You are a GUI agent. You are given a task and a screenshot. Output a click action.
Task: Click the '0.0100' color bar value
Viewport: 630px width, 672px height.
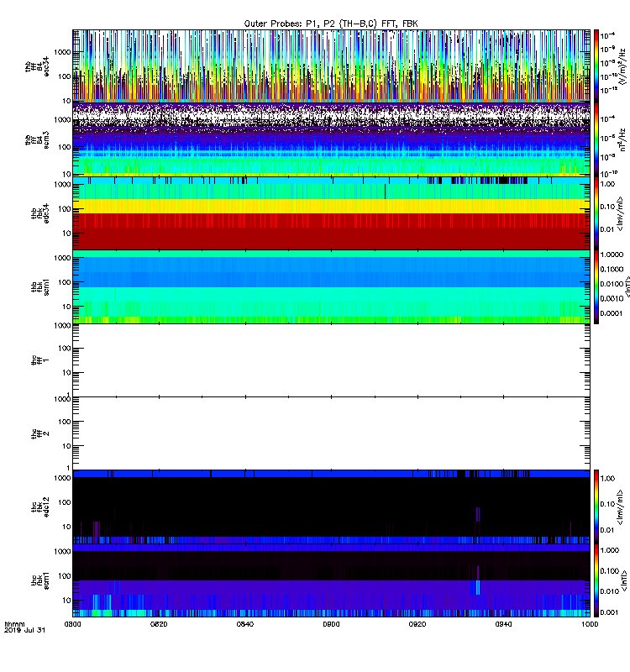pos(612,284)
